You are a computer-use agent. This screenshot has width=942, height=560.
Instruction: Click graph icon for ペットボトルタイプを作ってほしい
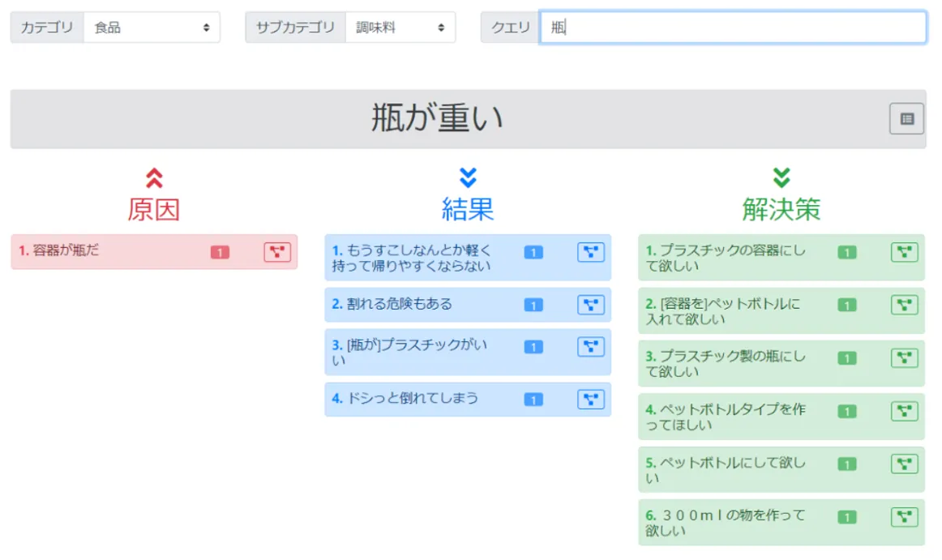(904, 411)
